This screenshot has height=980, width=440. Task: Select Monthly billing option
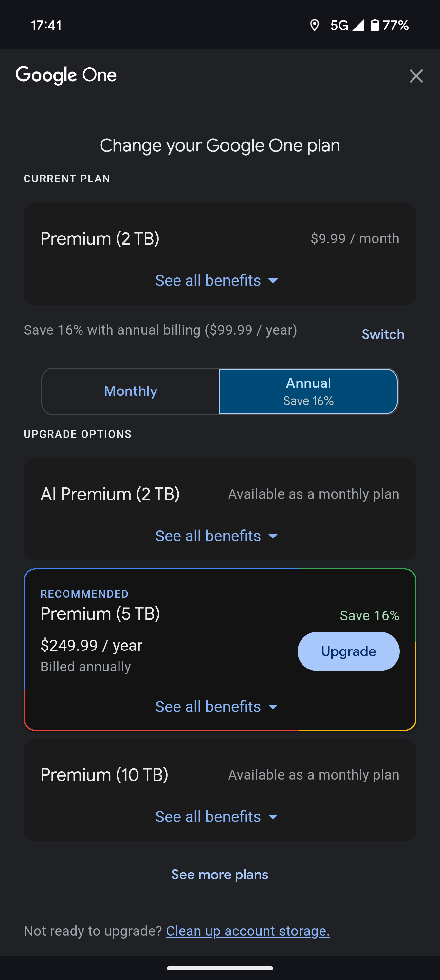pos(130,391)
